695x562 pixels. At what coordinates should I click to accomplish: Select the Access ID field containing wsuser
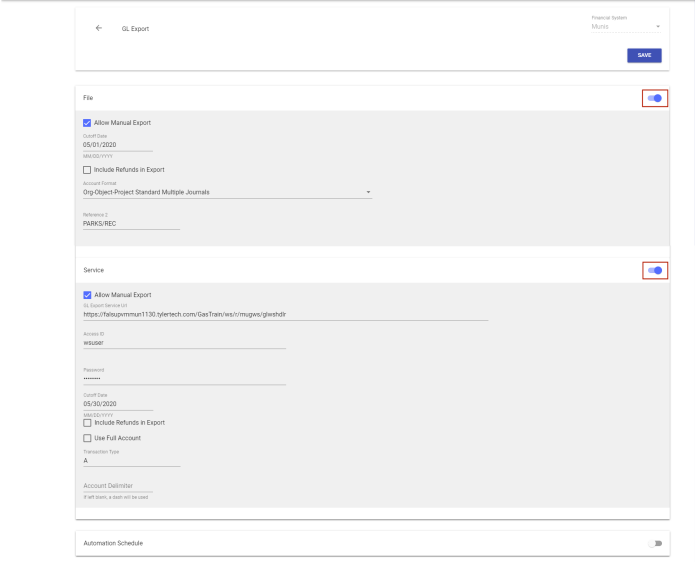click(x=184, y=342)
